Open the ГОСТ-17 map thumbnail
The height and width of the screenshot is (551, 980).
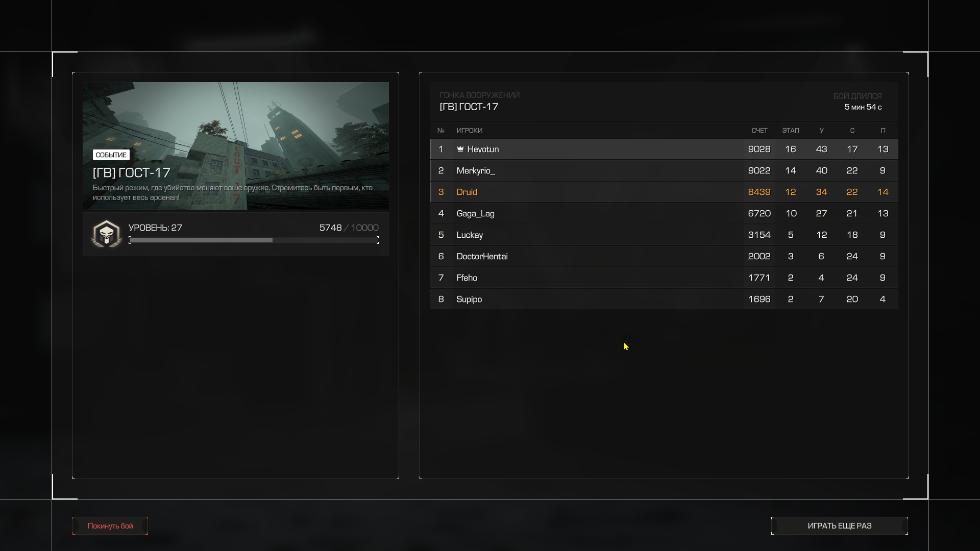pyautogui.click(x=236, y=145)
